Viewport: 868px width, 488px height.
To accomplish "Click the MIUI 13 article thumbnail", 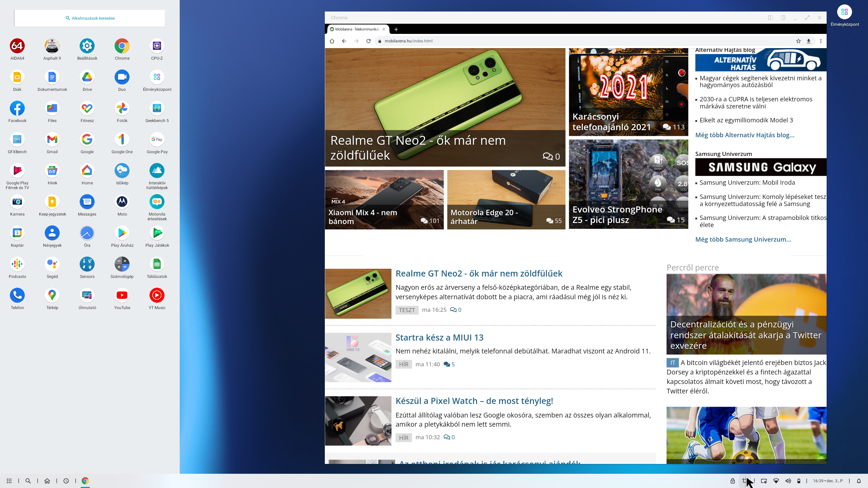I will pyautogui.click(x=358, y=357).
